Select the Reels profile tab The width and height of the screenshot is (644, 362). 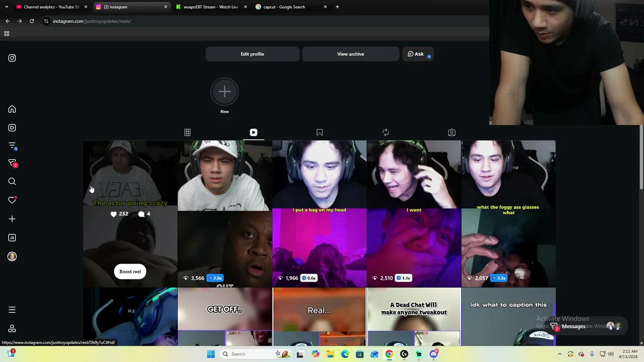coord(254,132)
